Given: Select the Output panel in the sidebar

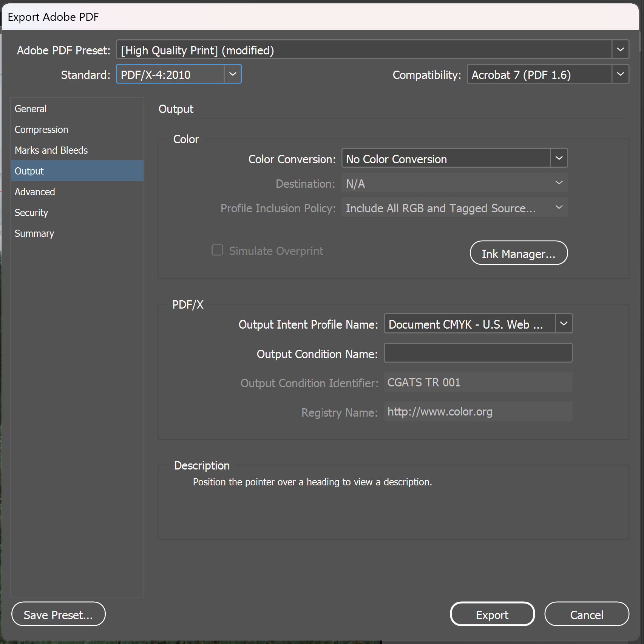Looking at the screenshot, I should [x=29, y=171].
